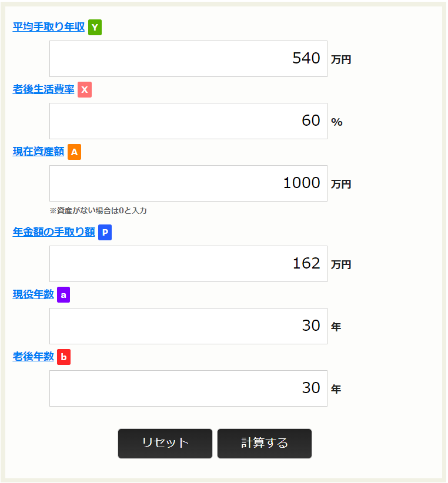Open the 老後年数 link
Screen dimensions: 448x483
coord(34,357)
